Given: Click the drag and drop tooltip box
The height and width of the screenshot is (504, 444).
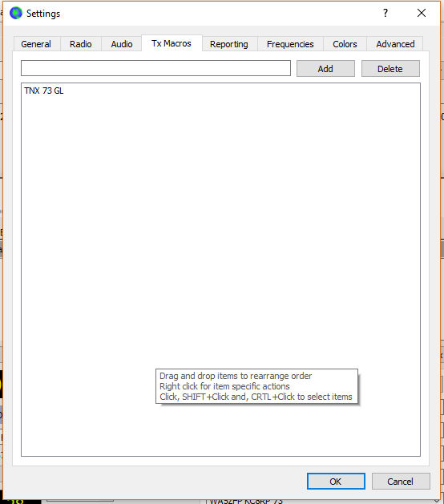Looking at the screenshot, I should click(x=256, y=386).
